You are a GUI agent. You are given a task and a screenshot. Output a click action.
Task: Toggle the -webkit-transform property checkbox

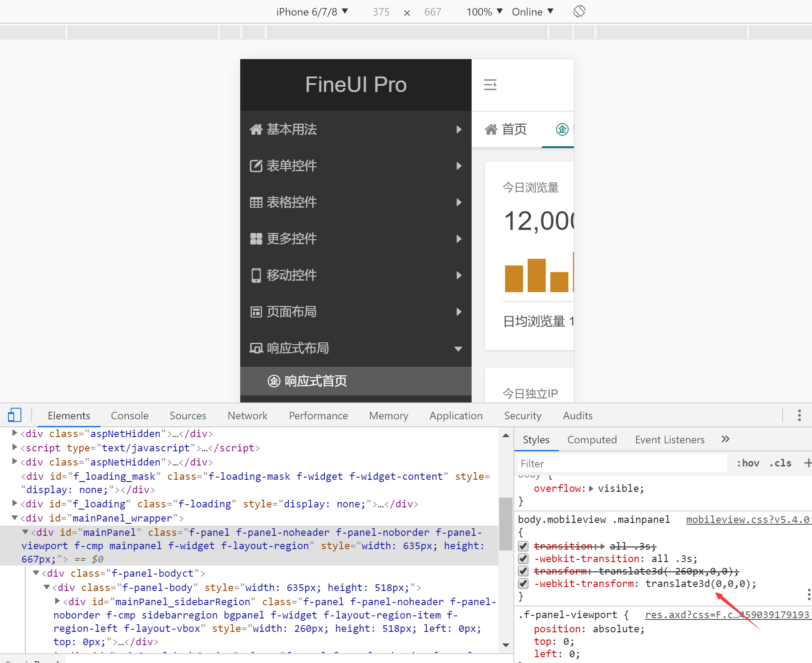click(x=523, y=583)
